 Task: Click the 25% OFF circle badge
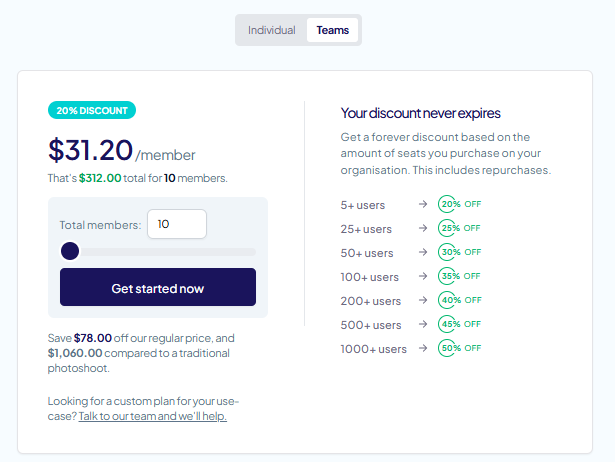pyautogui.click(x=449, y=228)
